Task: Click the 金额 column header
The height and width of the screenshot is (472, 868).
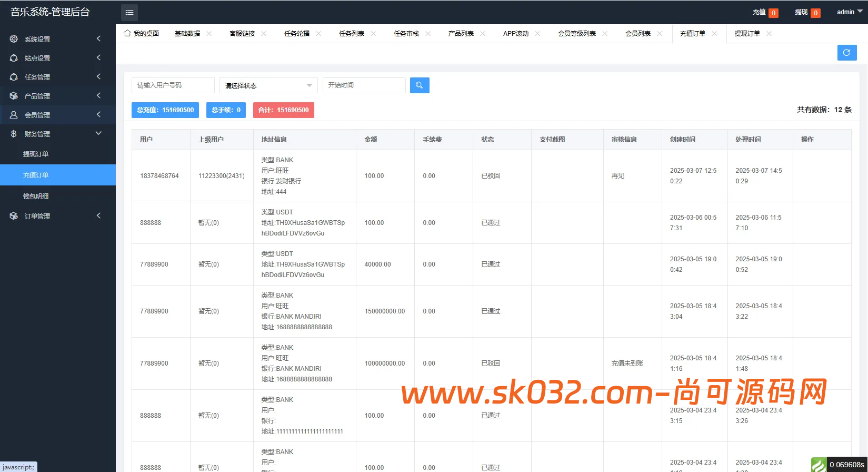Action: tap(371, 140)
